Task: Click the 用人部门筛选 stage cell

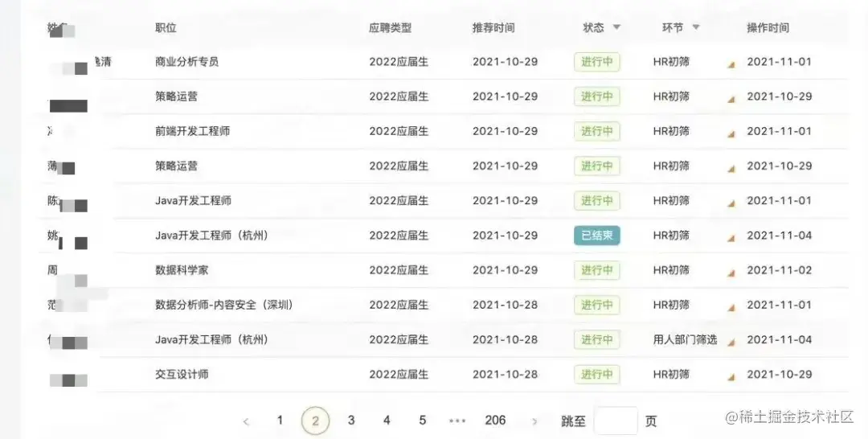Action: (x=685, y=339)
